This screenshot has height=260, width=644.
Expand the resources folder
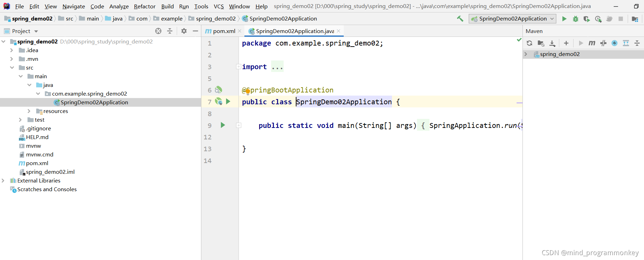click(29, 111)
